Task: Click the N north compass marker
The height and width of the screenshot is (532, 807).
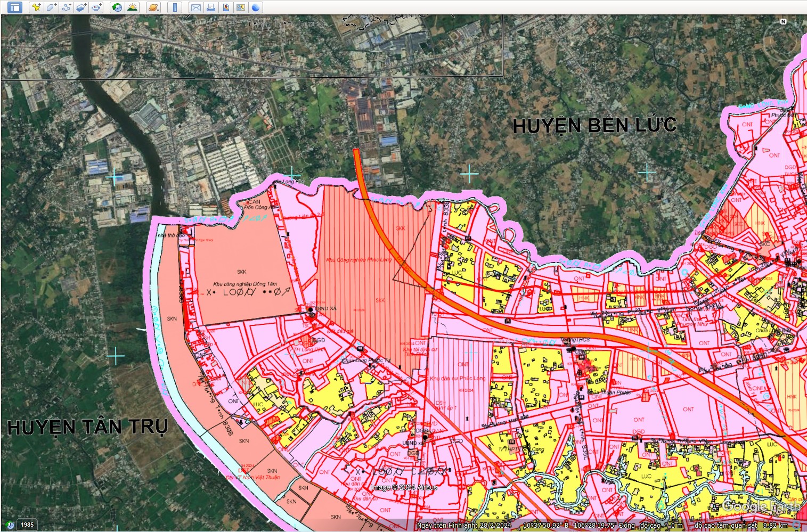Action: point(783,22)
